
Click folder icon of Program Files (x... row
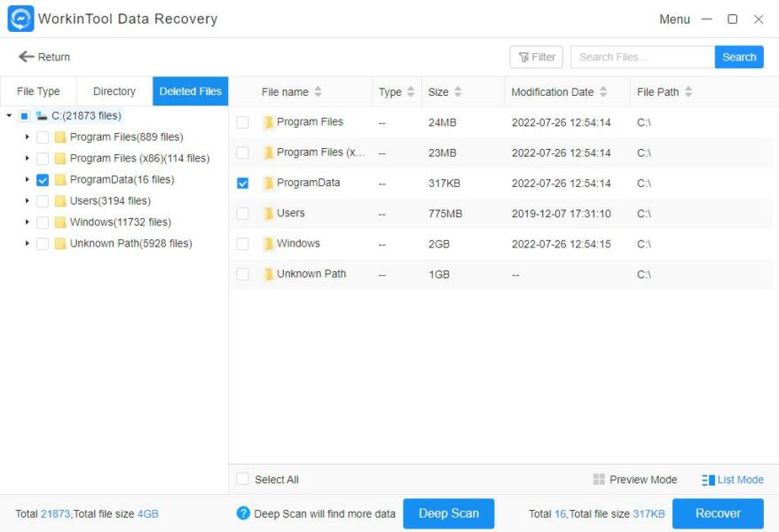[268, 153]
